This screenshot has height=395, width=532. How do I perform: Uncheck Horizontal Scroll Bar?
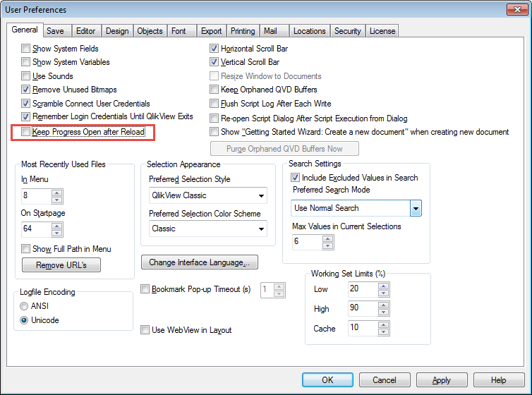[x=214, y=49]
